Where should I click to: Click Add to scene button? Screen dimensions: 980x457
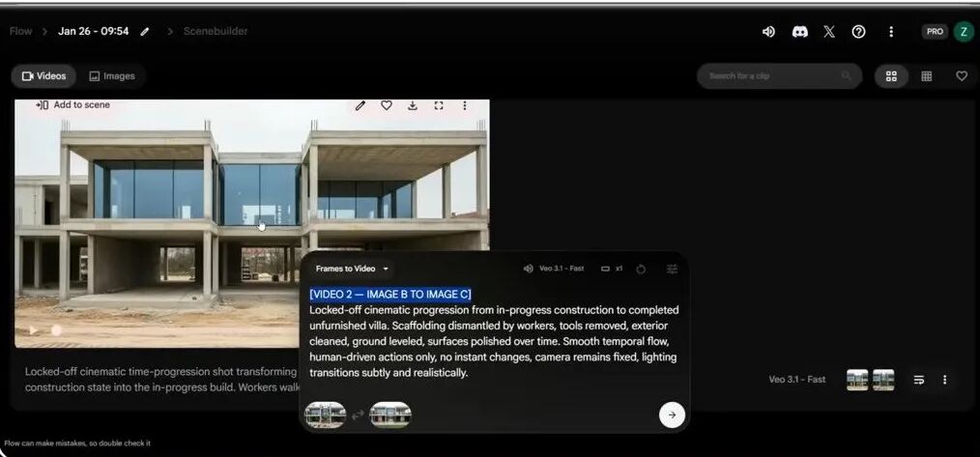(73, 104)
